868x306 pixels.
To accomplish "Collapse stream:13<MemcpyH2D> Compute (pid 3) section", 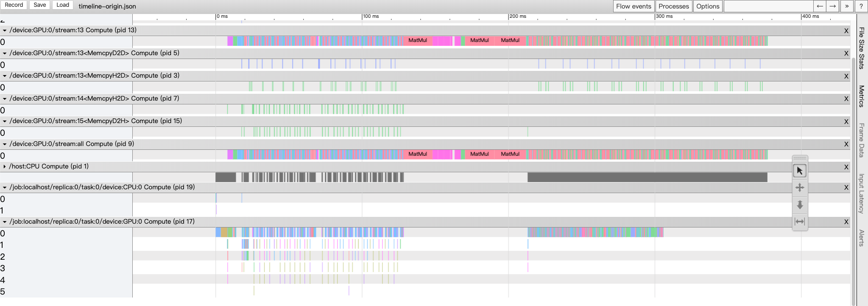I will [x=5, y=76].
